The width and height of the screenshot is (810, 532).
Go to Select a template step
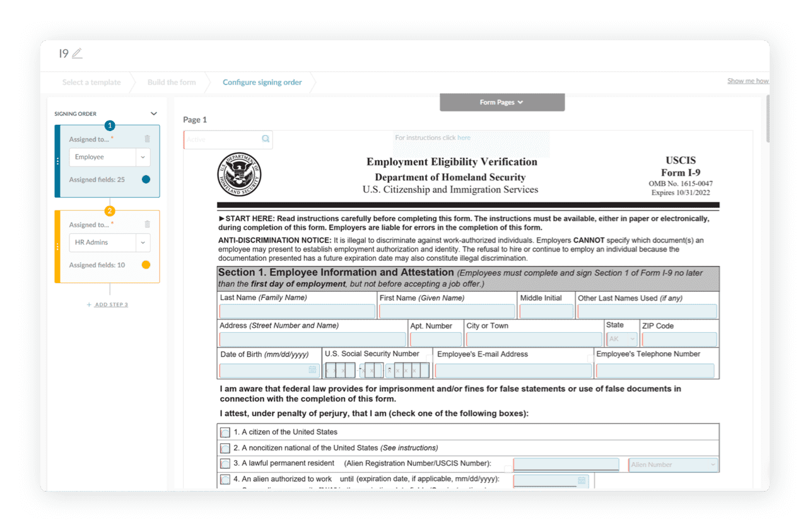coord(91,82)
